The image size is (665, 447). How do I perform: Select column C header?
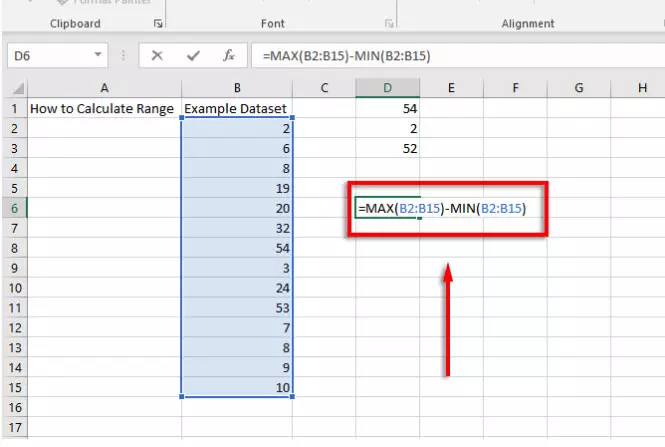(324, 88)
